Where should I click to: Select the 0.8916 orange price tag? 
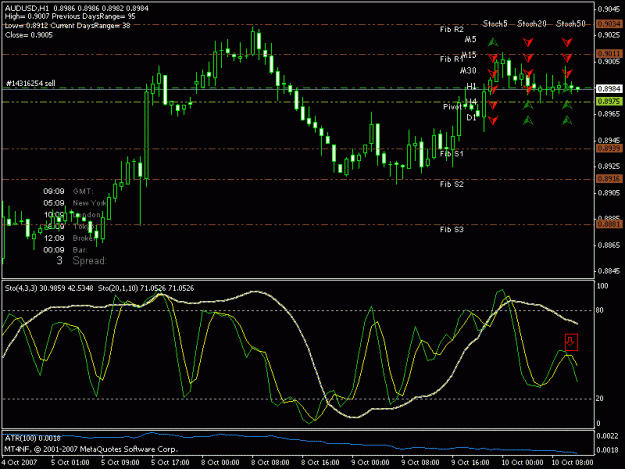tap(609, 179)
